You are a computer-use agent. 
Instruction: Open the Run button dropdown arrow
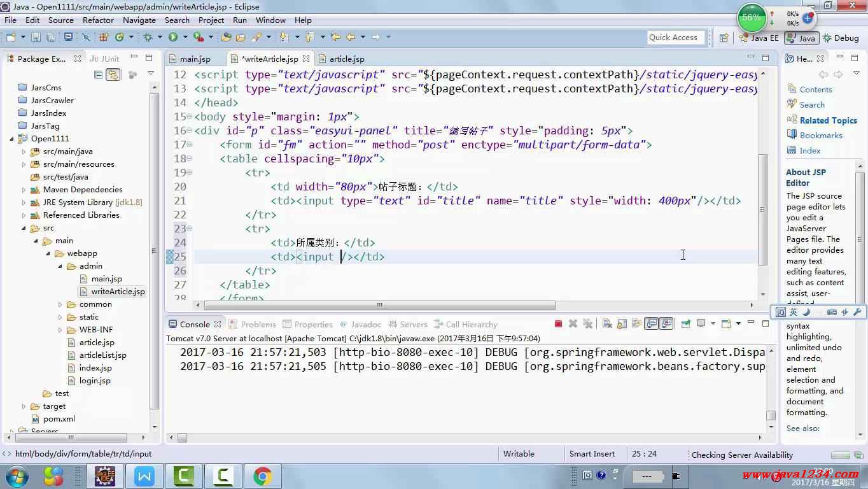point(185,38)
